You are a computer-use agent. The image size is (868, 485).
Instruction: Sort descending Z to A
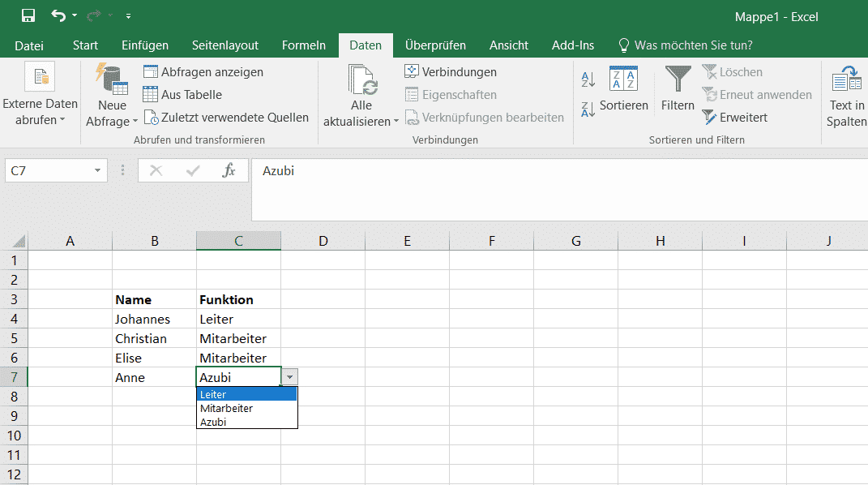pyautogui.click(x=588, y=109)
